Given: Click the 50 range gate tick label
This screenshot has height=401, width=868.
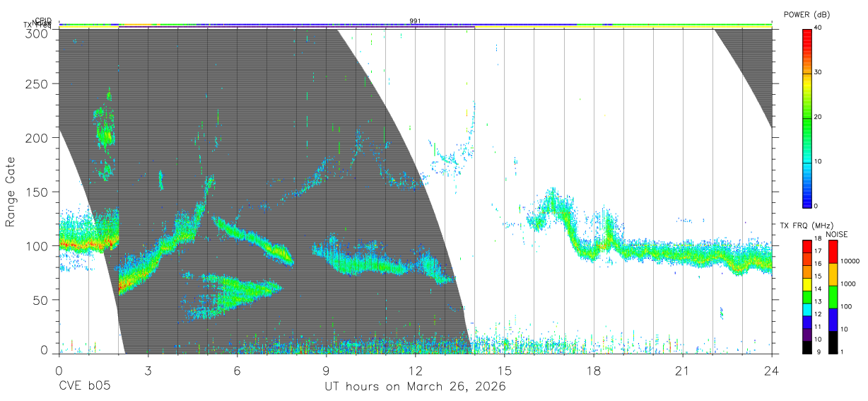Looking at the screenshot, I should coord(41,299).
